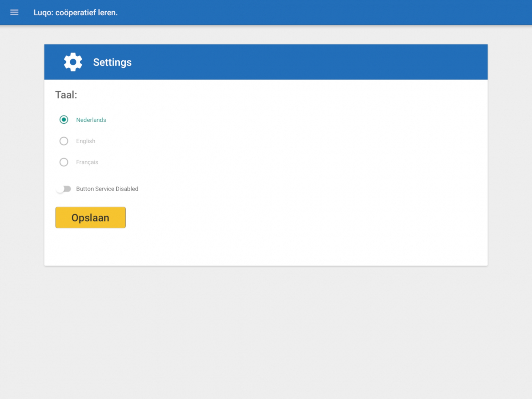Enable the Button Service toggle switch
The width and height of the screenshot is (532, 399).
64,189
